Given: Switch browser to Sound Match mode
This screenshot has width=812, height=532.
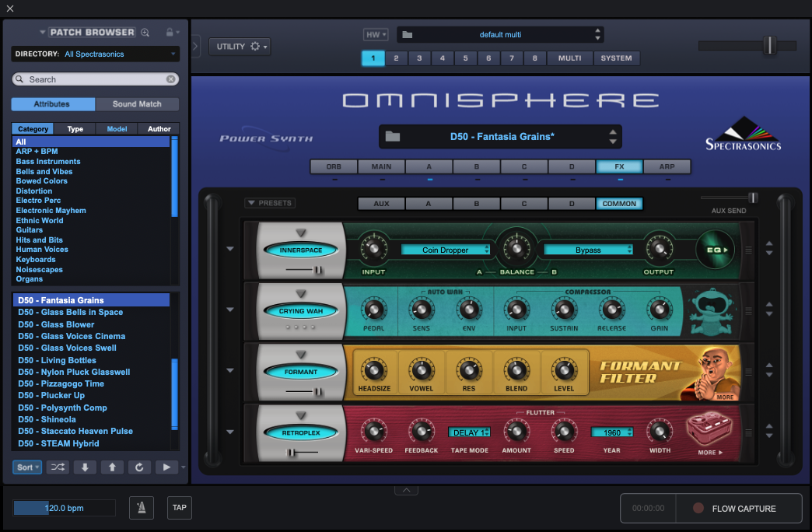Looking at the screenshot, I should tap(137, 104).
